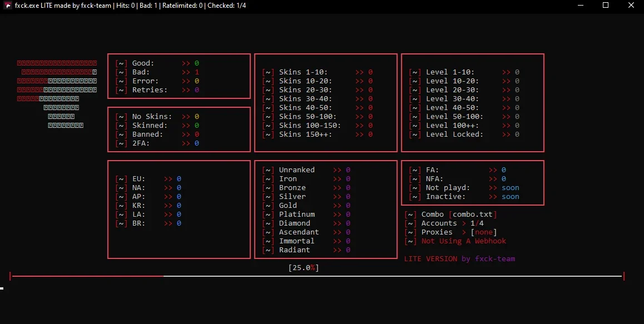Image resolution: width=644 pixels, height=324 pixels.
Task: Click the 'Immortal' rank label
Action: 296,241
